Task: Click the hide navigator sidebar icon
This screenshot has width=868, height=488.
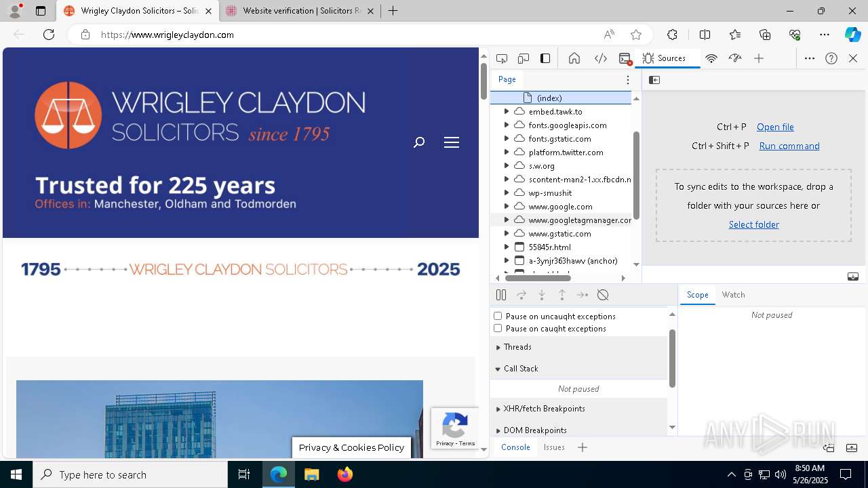Action: 654,80
